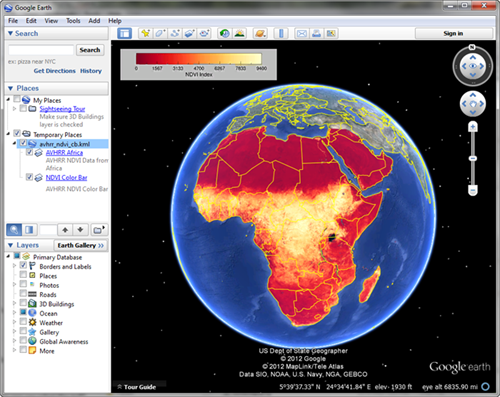Screen dimensions: 500x397
Task: Select the Add Polygon tool
Action: point(160,33)
